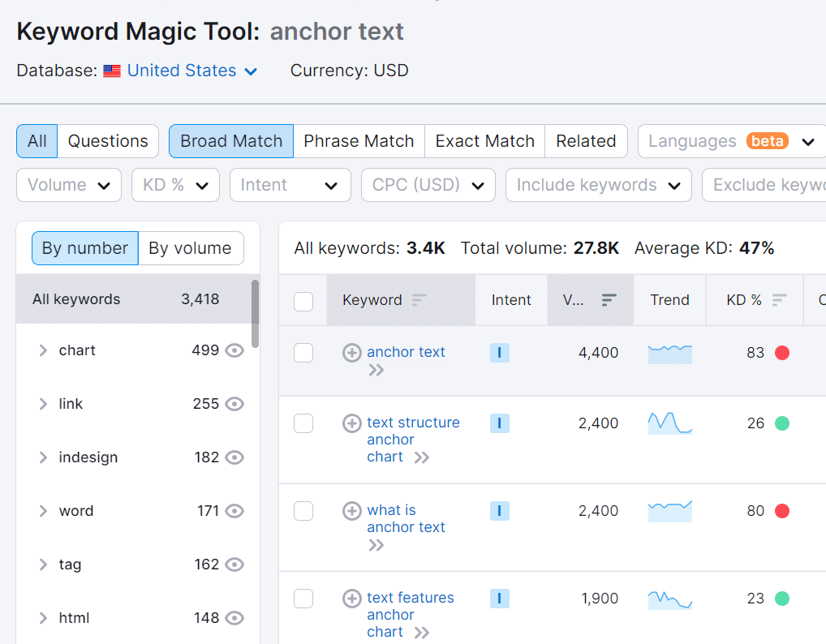
Task: Toggle the eye icon for the 'chart' group
Action: coord(234,350)
